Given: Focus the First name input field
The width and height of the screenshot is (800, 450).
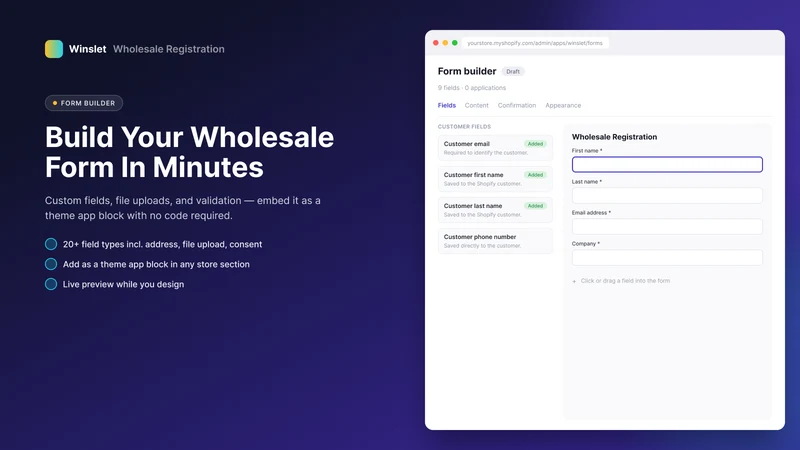Looking at the screenshot, I should [667, 164].
